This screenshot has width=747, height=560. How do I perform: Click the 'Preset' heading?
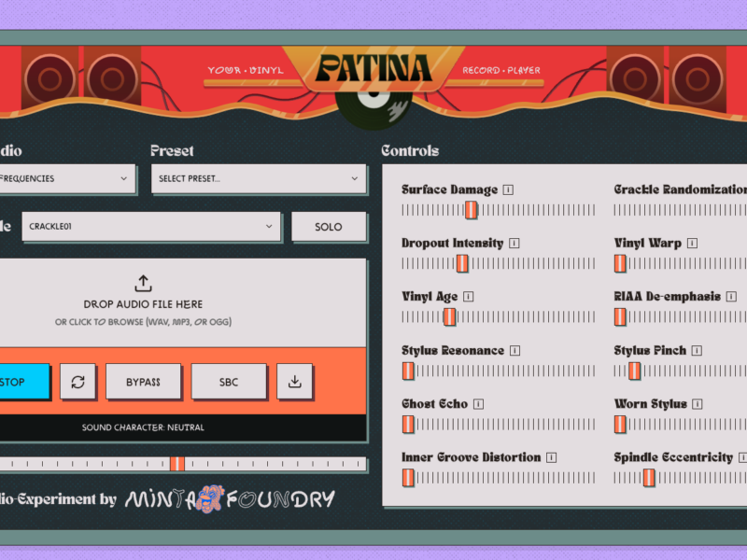(x=172, y=151)
